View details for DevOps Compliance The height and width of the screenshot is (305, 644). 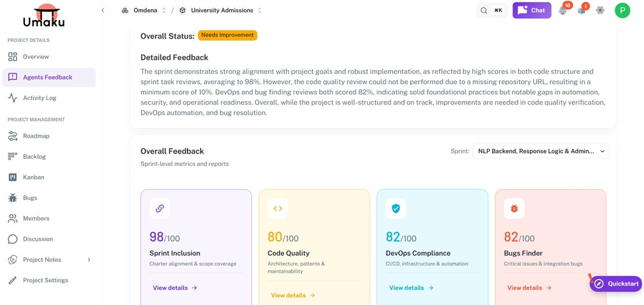tap(411, 288)
